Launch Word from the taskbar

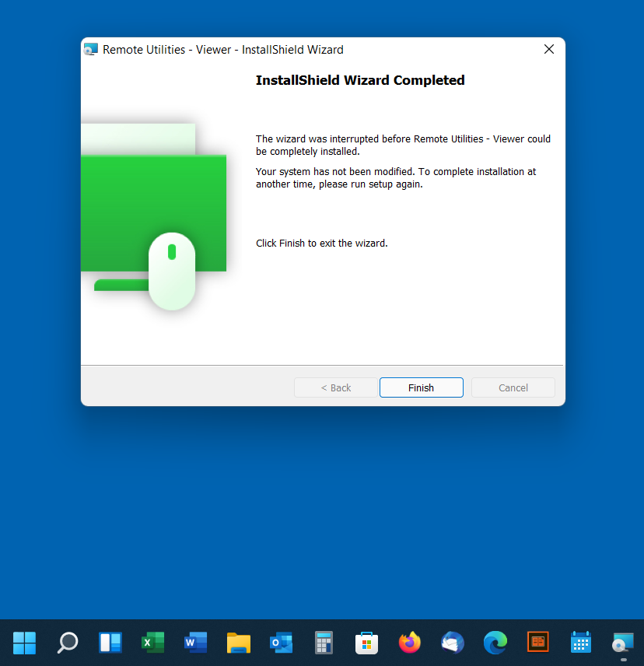pos(195,643)
